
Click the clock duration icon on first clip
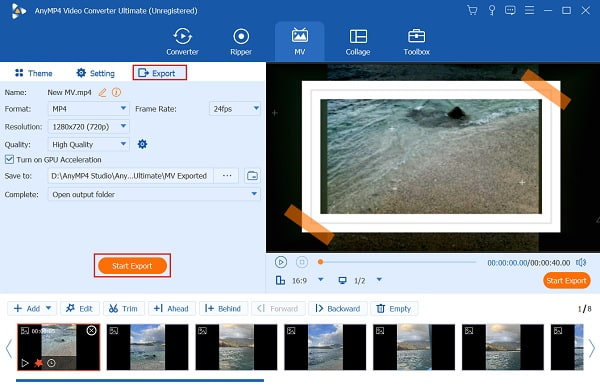[x=51, y=363]
